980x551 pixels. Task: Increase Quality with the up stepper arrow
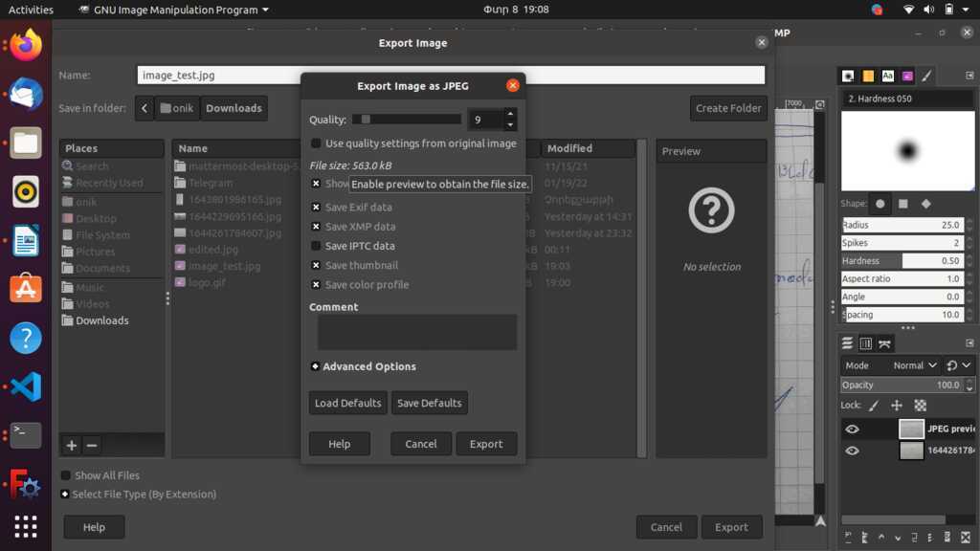point(510,114)
